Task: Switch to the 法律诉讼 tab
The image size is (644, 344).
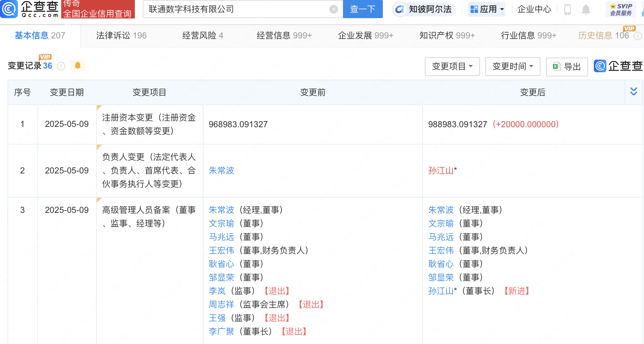Action: (121, 36)
